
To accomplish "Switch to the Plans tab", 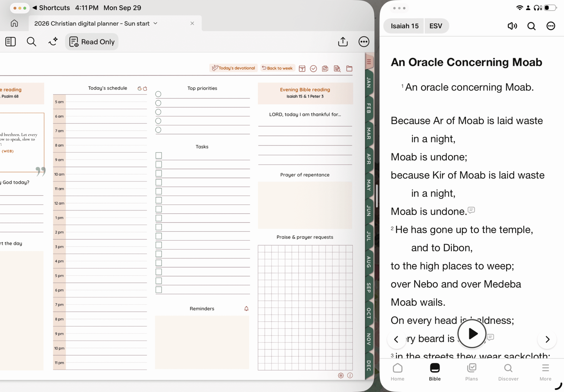I will tap(471, 372).
